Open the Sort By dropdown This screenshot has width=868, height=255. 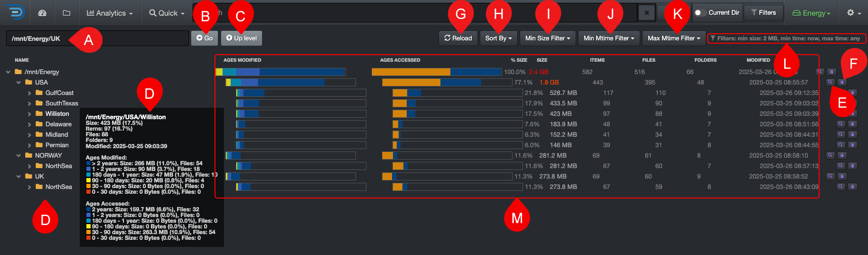(x=498, y=38)
